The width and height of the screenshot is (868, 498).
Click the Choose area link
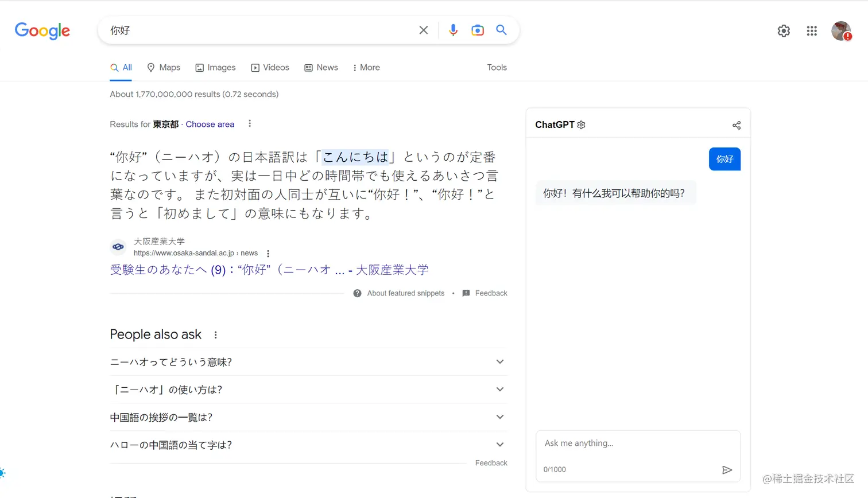210,124
